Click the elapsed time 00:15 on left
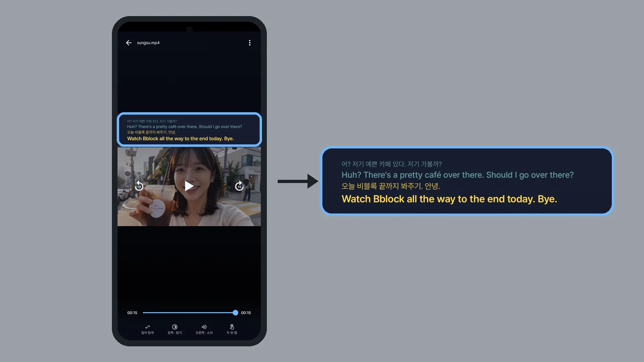This screenshot has height=362, width=644. pyautogui.click(x=132, y=313)
